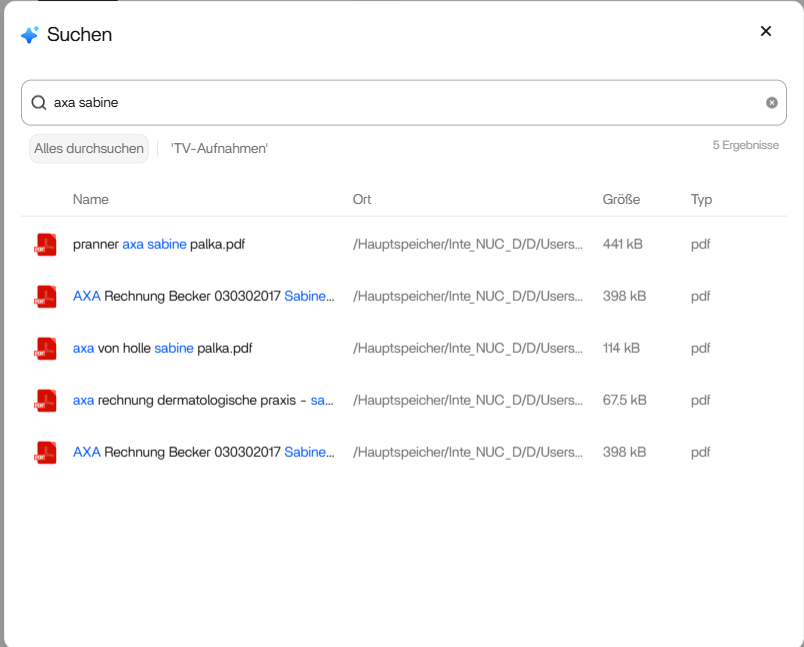
Task: Open the file pranner axa sabine palka.pdf
Action: click(159, 244)
